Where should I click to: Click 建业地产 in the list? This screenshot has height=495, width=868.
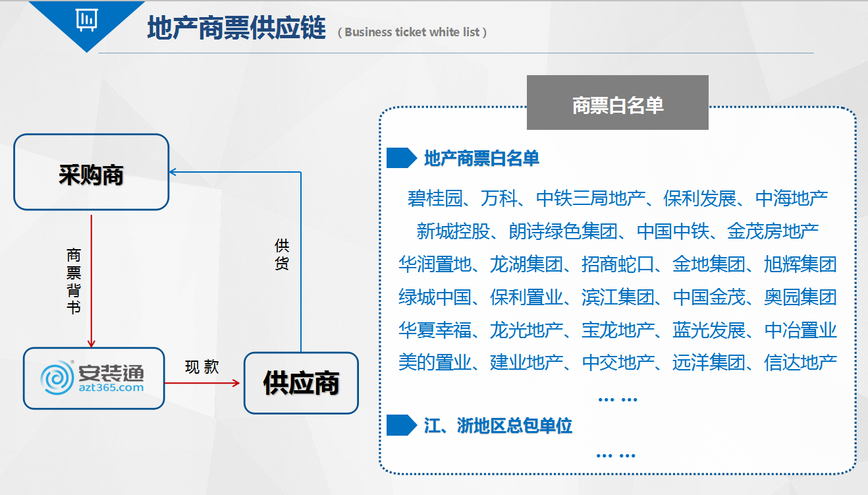[x=526, y=363]
